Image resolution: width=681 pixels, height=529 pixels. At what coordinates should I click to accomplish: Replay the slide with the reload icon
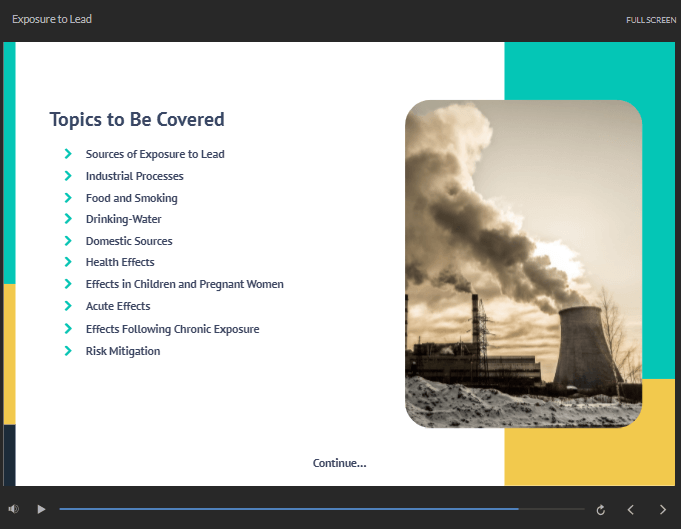[601, 510]
